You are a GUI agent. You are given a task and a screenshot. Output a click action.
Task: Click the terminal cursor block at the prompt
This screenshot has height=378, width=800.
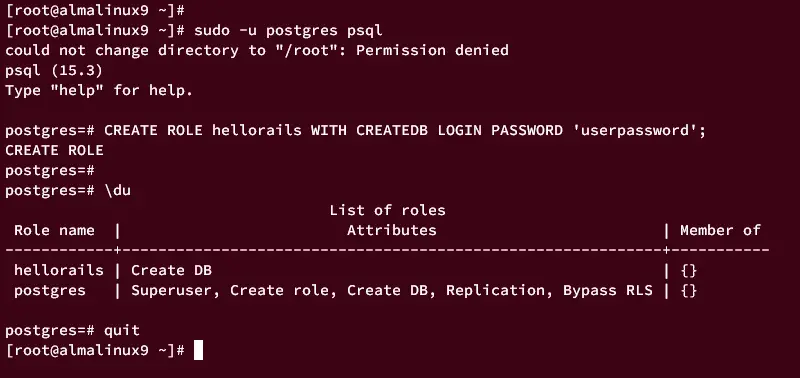click(x=198, y=350)
